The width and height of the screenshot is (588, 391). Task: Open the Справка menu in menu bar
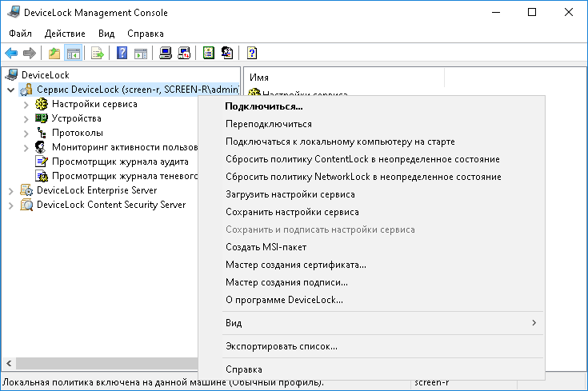146,34
